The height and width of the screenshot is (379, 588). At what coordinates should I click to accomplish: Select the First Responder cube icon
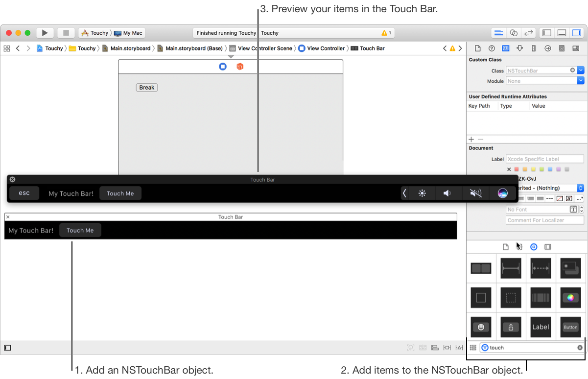pos(240,67)
